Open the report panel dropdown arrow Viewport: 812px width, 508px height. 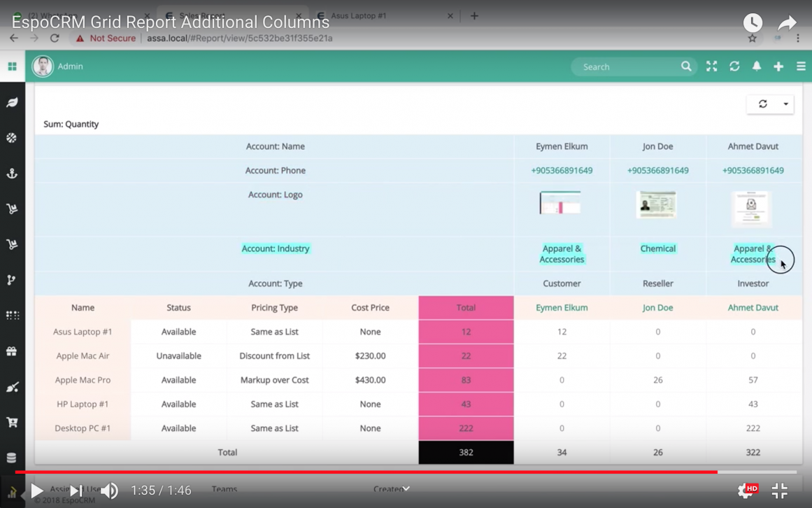click(785, 104)
